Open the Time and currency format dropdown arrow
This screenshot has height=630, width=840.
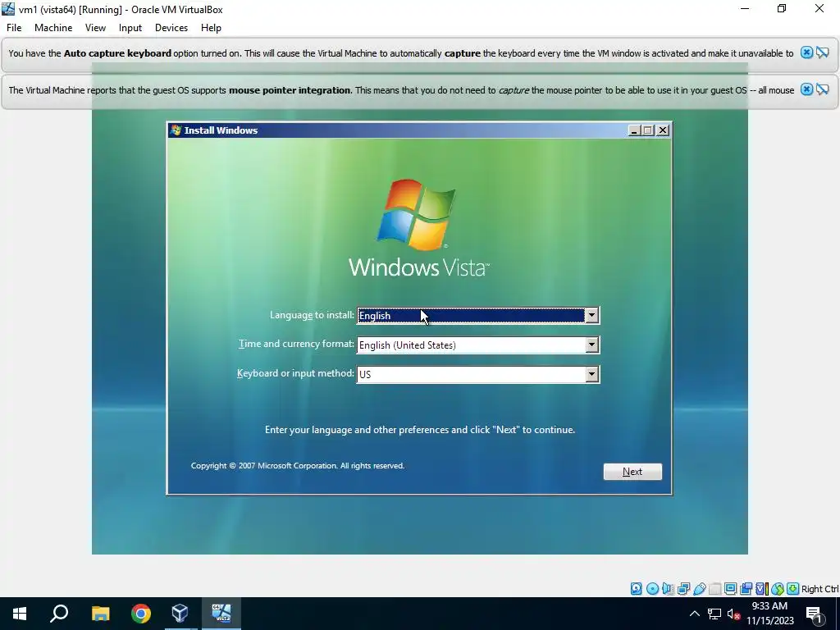[591, 345]
